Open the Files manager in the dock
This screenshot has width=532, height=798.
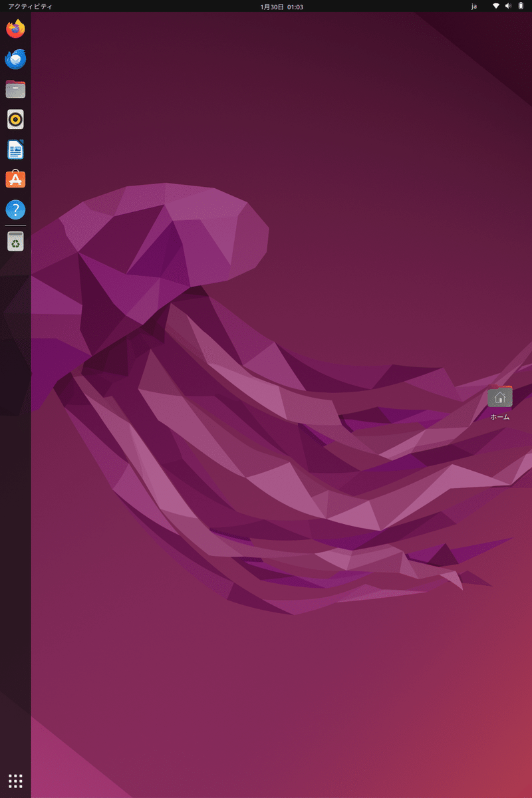pos(15,89)
